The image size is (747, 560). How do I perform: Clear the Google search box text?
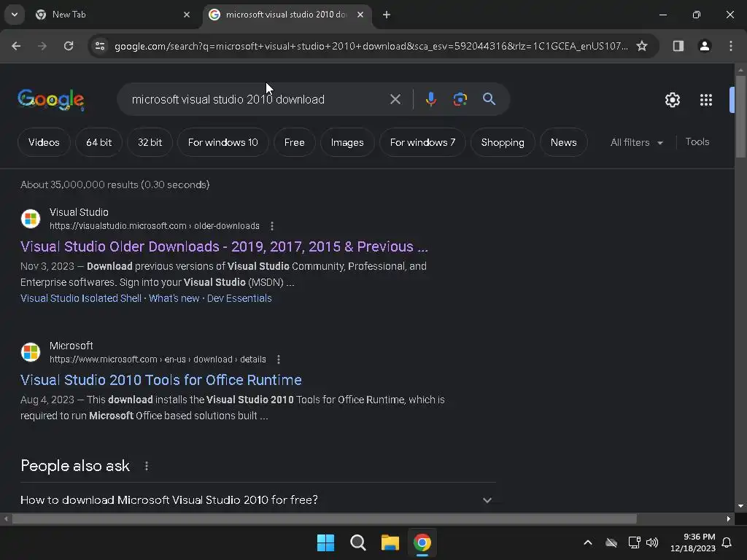(395, 99)
